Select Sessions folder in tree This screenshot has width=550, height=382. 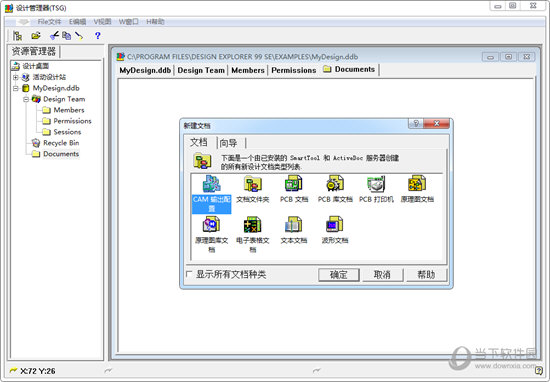click(62, 132)
